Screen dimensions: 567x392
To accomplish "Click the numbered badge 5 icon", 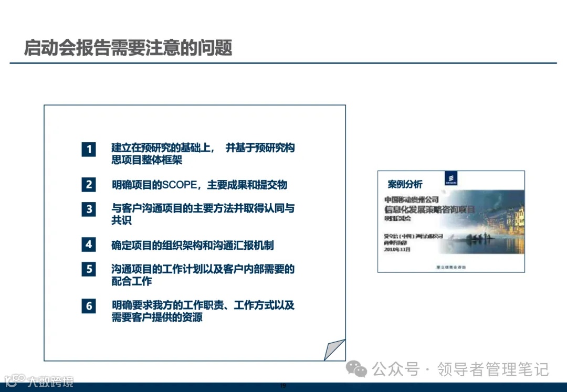I will point(89,270).
